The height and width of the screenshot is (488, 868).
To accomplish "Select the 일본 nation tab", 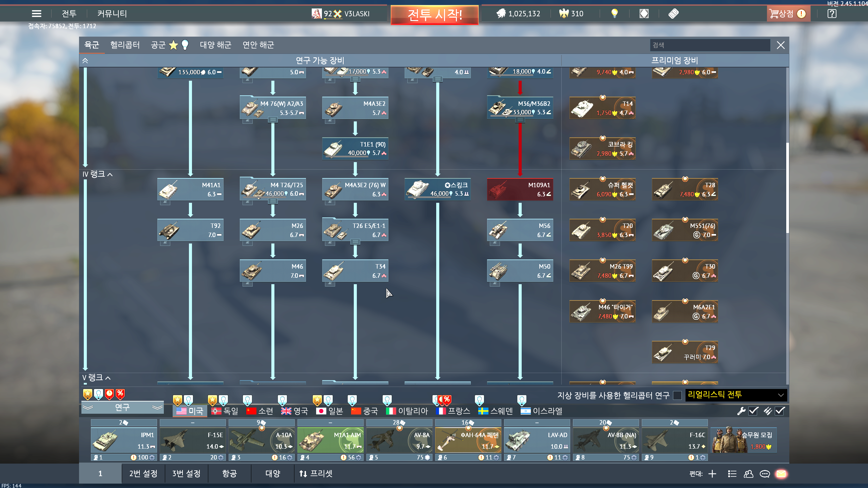I will (x=329, y=411).
